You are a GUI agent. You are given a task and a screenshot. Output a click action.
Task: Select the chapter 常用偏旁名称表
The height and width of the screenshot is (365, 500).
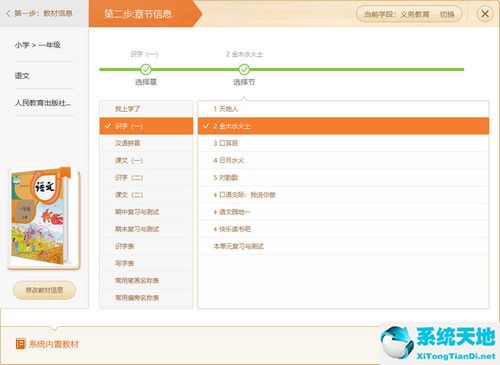tap(146, 298)
